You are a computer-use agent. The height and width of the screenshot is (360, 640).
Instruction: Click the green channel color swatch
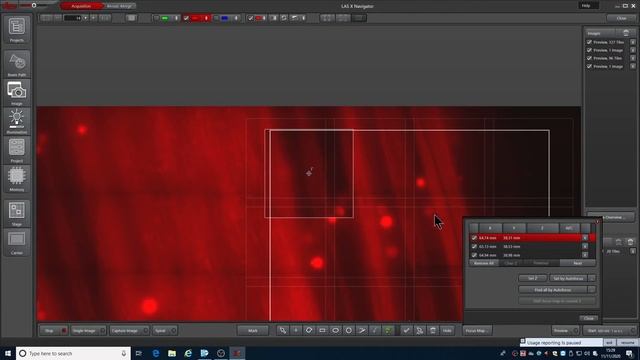[x=165, y=18]
